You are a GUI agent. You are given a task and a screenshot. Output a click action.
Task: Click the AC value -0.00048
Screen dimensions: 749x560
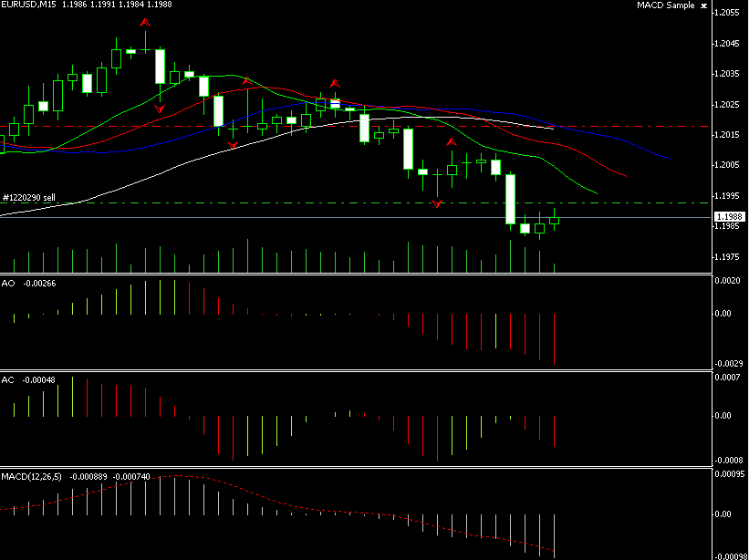pyautogui.click(x=38, y=380)
